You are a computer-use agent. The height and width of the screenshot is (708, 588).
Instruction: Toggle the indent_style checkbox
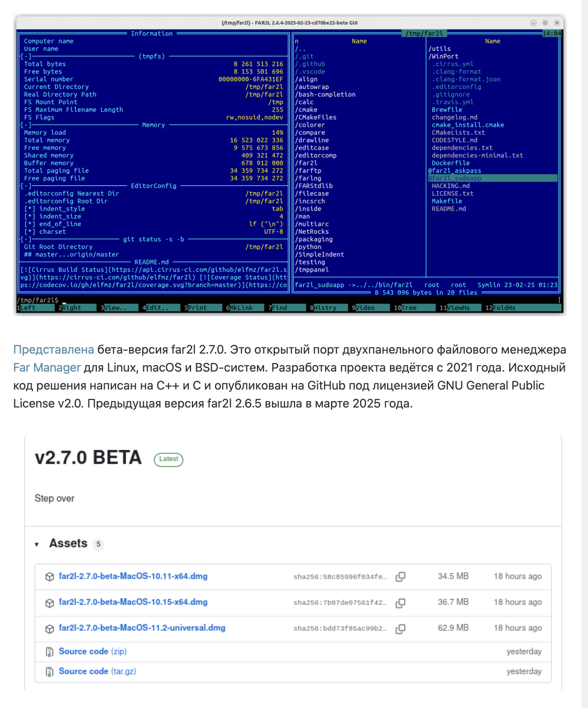click(30, 209)
